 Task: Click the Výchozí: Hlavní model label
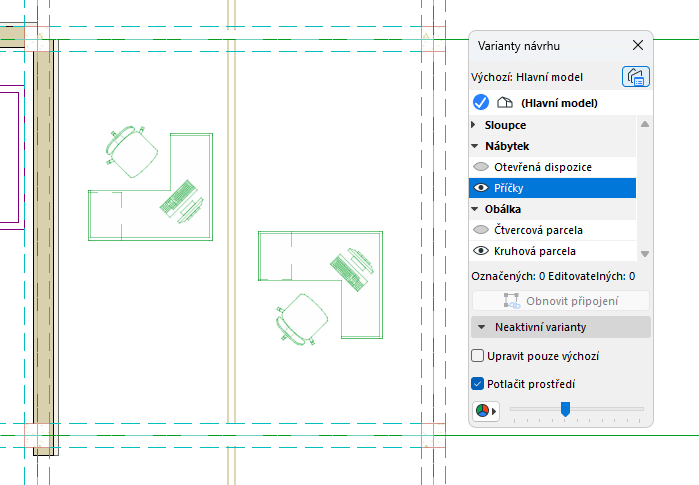click(527, 77)
